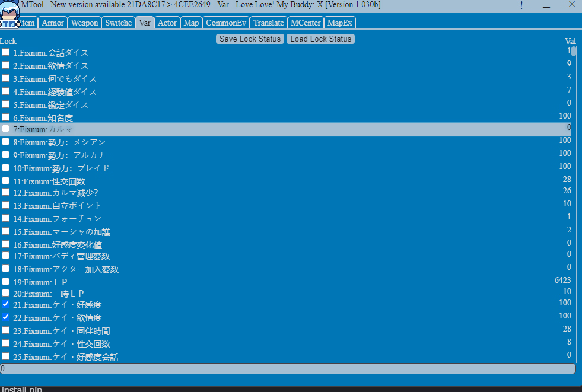The width and height of the screenshot is (582, 392).
Task: Go to the Translate tab
Action: tap(268, 23)
